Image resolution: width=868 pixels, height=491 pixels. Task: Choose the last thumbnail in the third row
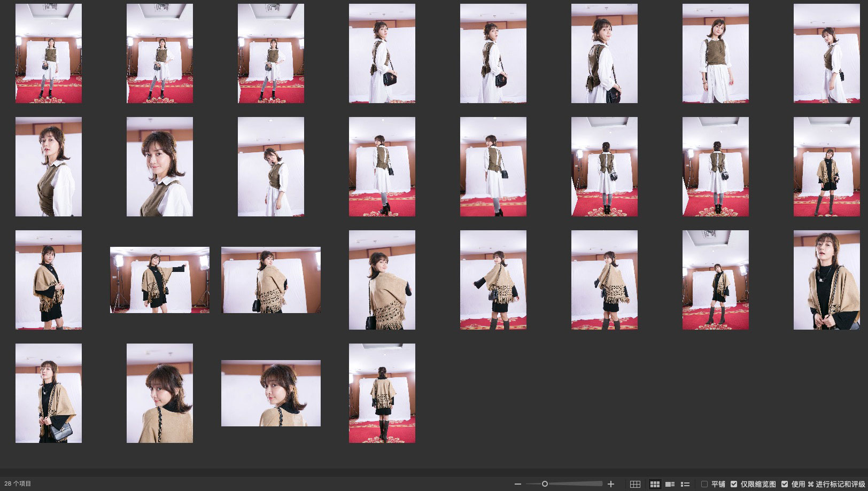pyautogui.click(x=826, y=280)
